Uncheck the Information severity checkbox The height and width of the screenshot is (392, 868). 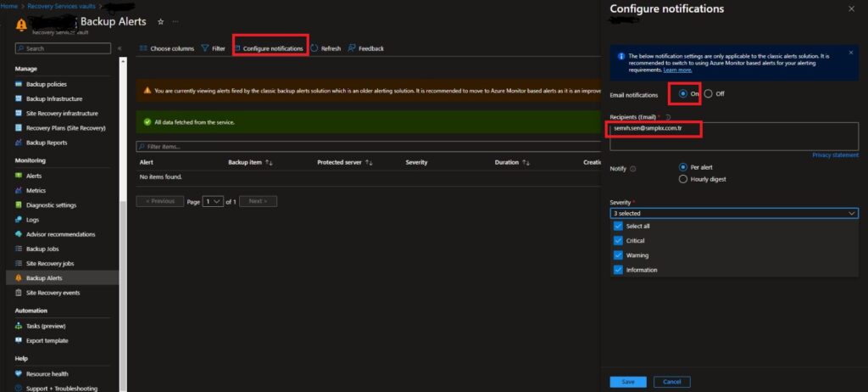(x=618, y=270)
